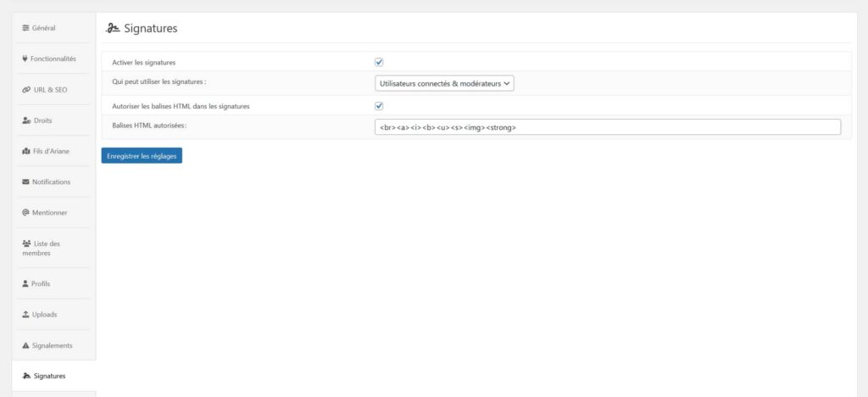The image size is (868, 397).
Task: Click the Général sliders icon
Action: click(25, 28)
